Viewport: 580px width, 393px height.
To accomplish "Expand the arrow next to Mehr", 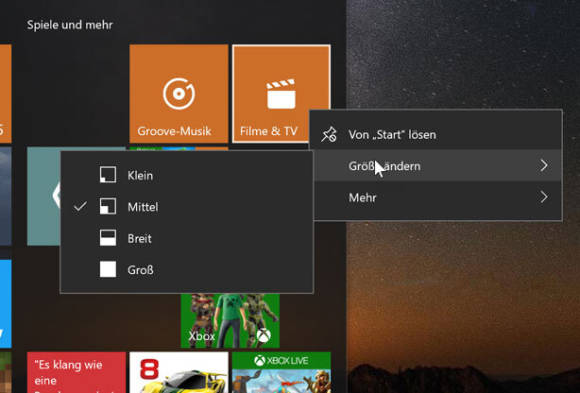I will [543, 197].
